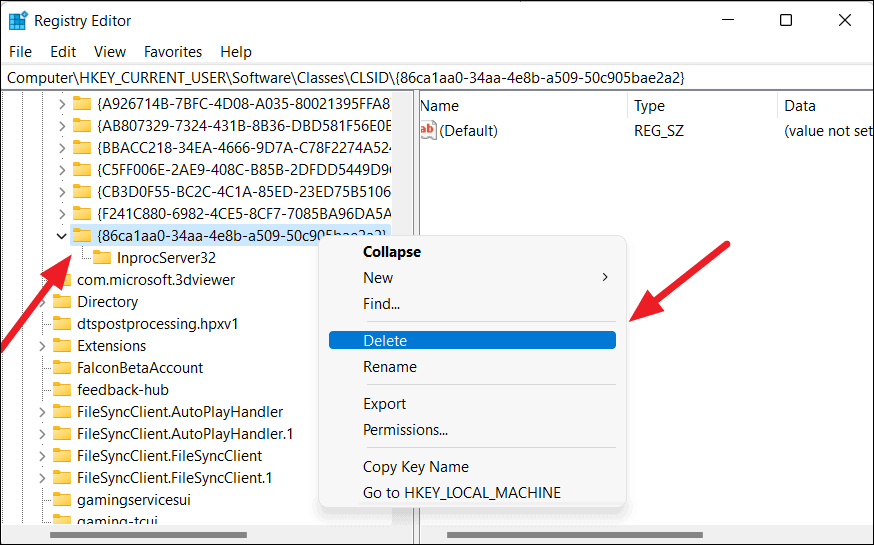Click the gamingservicesui folder icon
The width and height of the screenshot is (874, 545).
click(x=62, y=500)
